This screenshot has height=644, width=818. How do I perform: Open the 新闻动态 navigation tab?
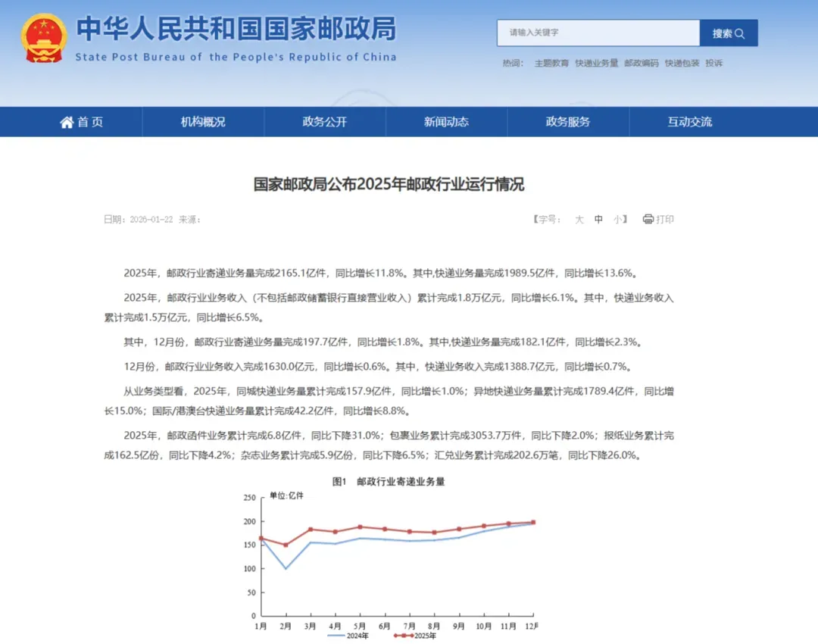446,122
